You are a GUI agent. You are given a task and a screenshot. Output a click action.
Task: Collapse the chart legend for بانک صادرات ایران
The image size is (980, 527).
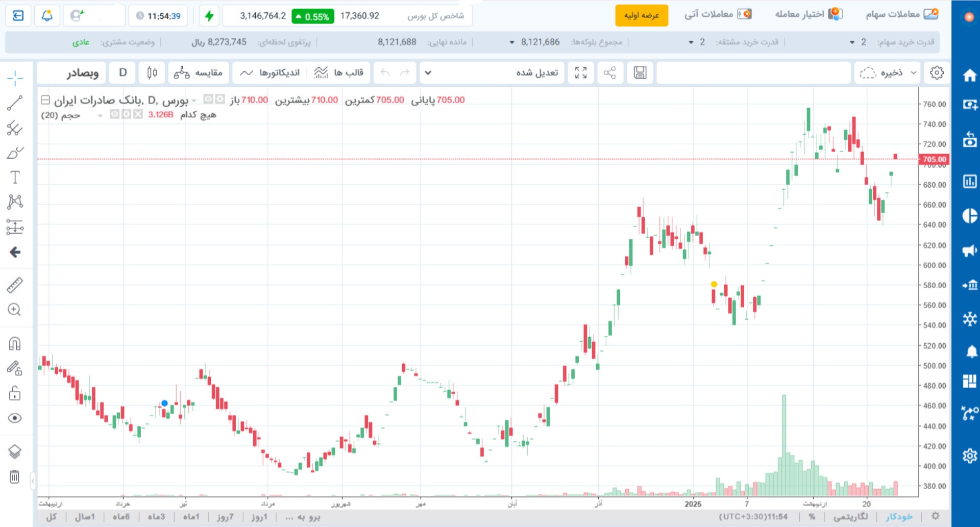click(45, 100)
